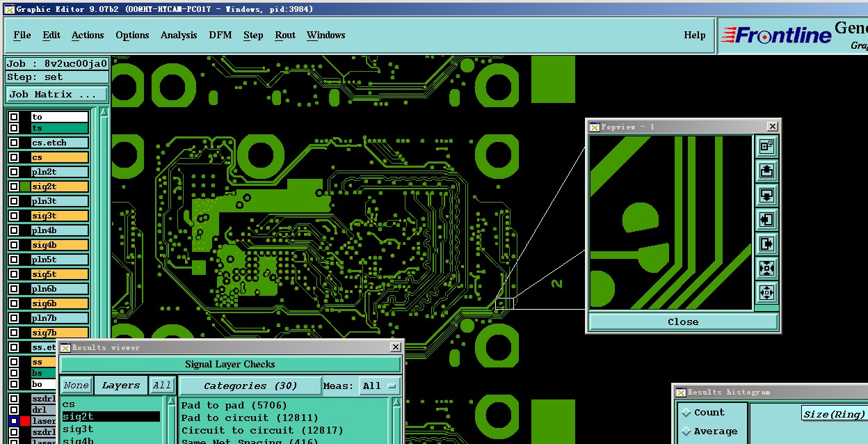This screenshot has height=444, width=868.
Task: Click the Categories (30) header button
Action: pos(250,386)
